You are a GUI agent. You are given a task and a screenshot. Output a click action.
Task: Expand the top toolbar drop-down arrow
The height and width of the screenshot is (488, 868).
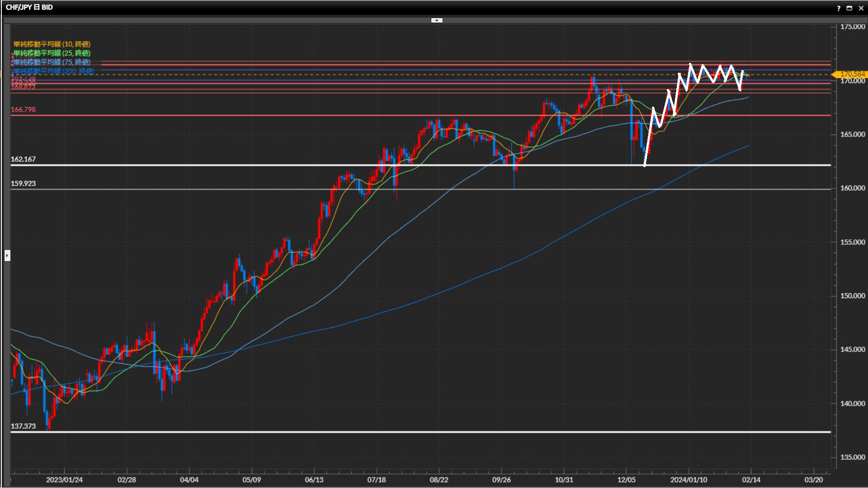coord(437,20)
